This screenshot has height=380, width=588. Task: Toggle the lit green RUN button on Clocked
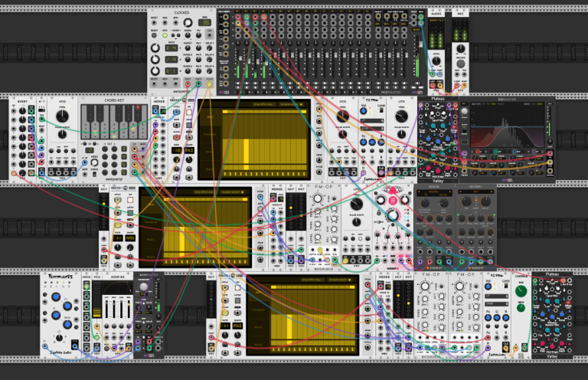pos(165,35)
